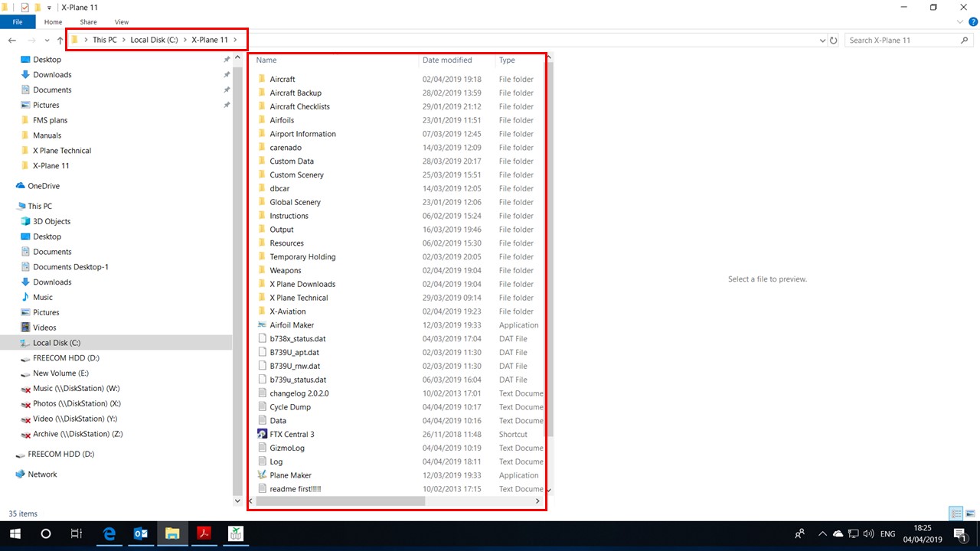Click Cortana search circle on taskbar
Screen dimensions: 980x551
click(45, 533)
